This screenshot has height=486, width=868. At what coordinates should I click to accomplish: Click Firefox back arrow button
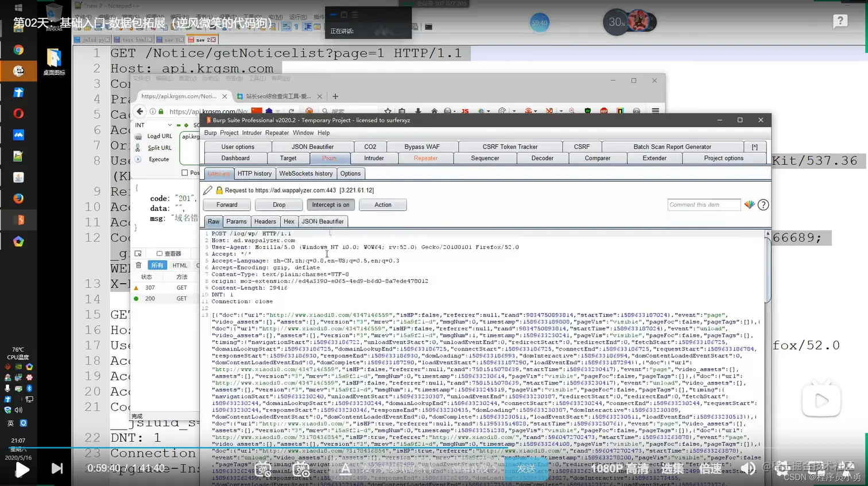click(139, 111)
